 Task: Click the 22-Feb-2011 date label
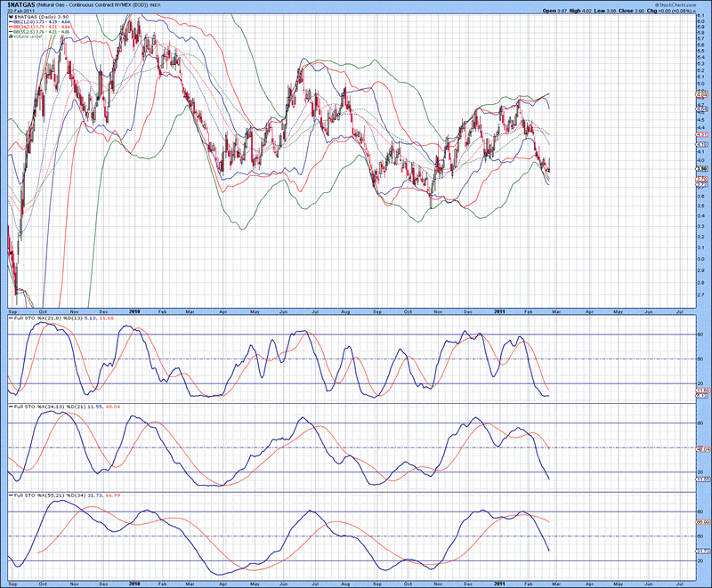click(20, 11)
